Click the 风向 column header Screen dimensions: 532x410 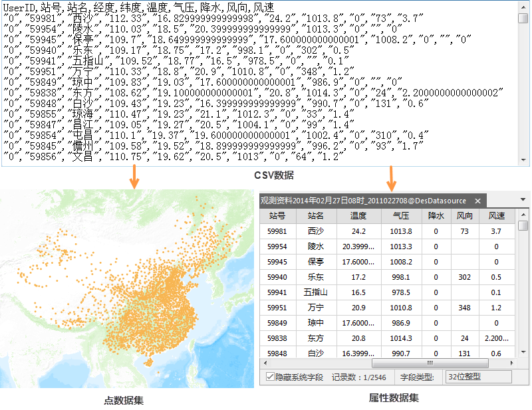click(464, 216)
